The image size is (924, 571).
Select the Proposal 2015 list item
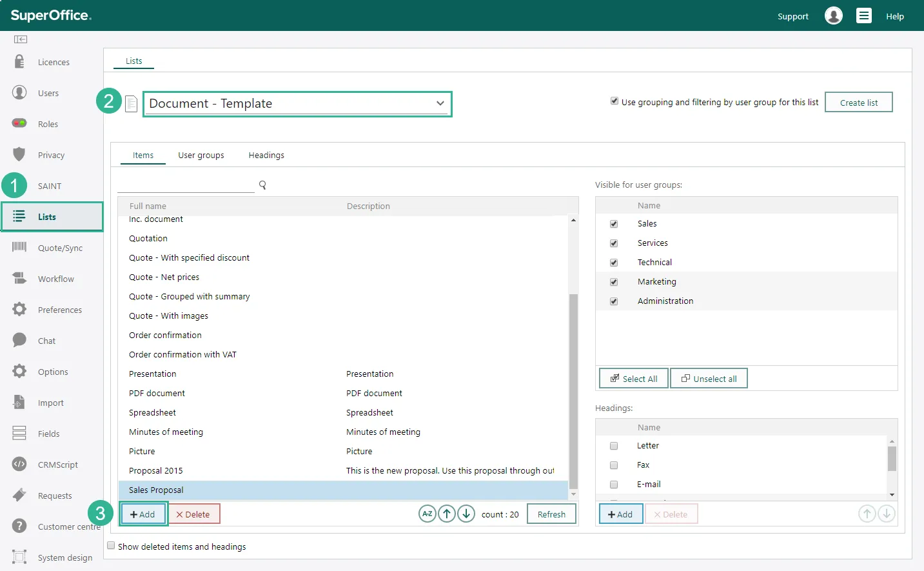(156, 471)
